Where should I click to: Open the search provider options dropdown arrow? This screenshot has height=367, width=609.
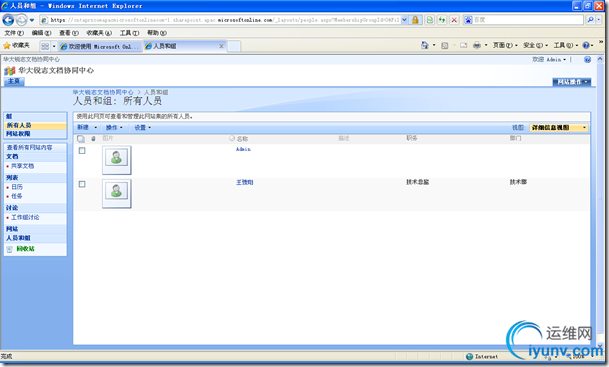click(x=599, y=20)
